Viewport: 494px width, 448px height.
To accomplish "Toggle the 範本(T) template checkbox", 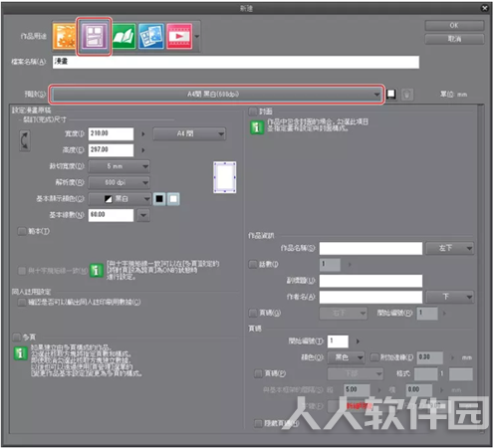I will point(22,231).
